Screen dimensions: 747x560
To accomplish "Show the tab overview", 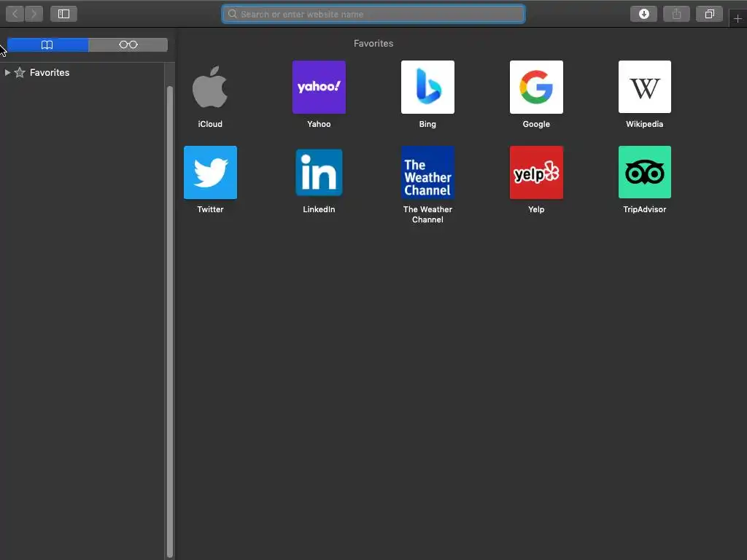I will click(709, 14).
